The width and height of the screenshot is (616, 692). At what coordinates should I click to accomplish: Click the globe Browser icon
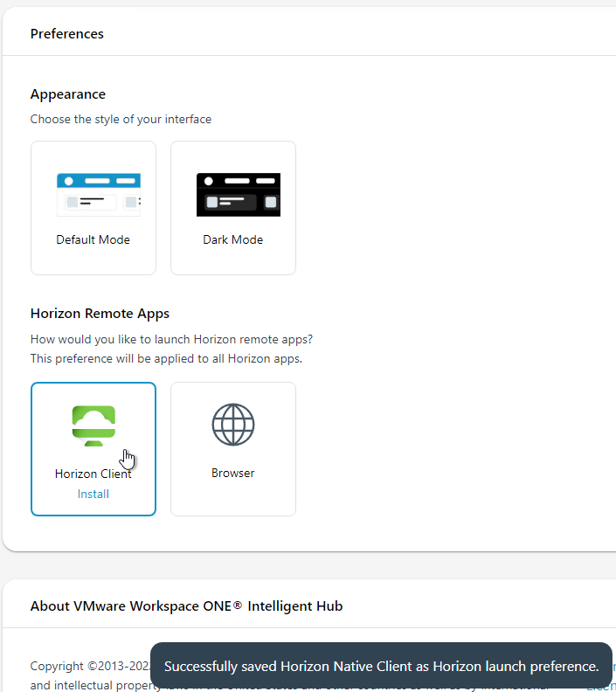point(233,425)
